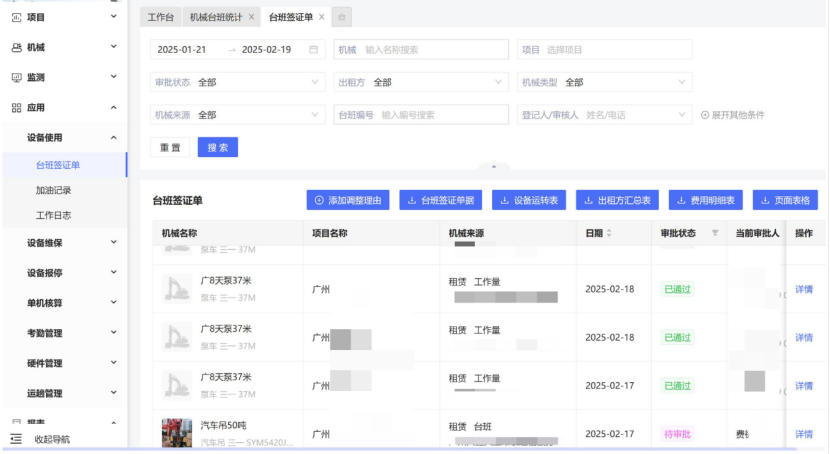Download the 页面表格
This screenshot has height=454, width=830.
coord(785,201)
